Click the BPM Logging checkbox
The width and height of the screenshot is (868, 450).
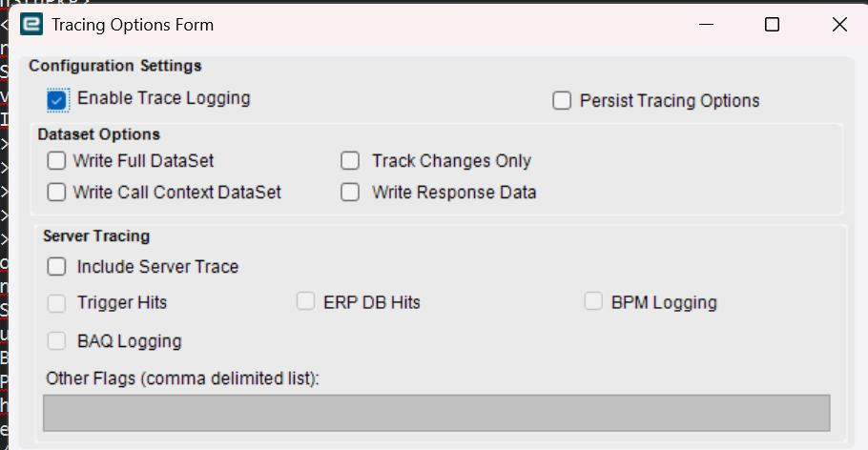[x=593, y=302]
